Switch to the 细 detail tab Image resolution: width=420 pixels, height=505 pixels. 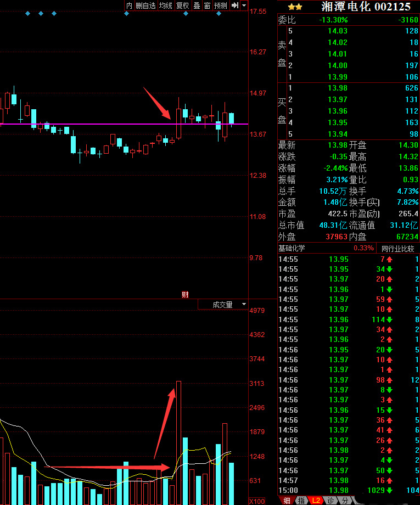click(x=287, y=500)
